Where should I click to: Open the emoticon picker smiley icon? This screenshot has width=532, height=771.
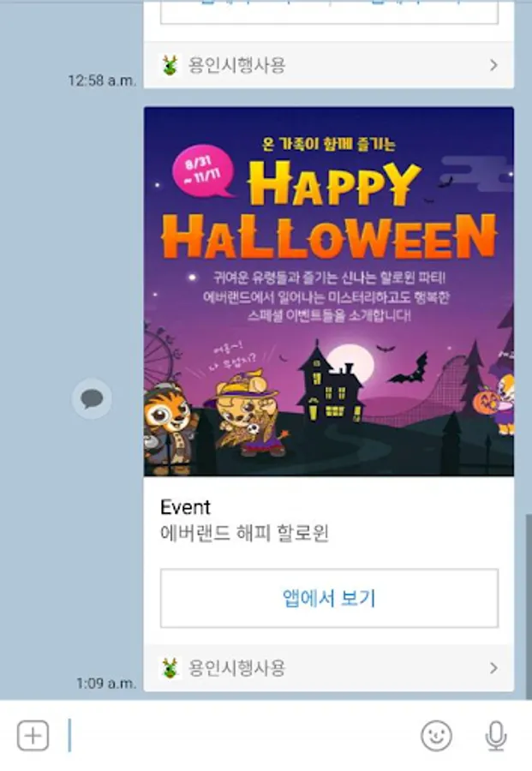click(x=436, y=736)
